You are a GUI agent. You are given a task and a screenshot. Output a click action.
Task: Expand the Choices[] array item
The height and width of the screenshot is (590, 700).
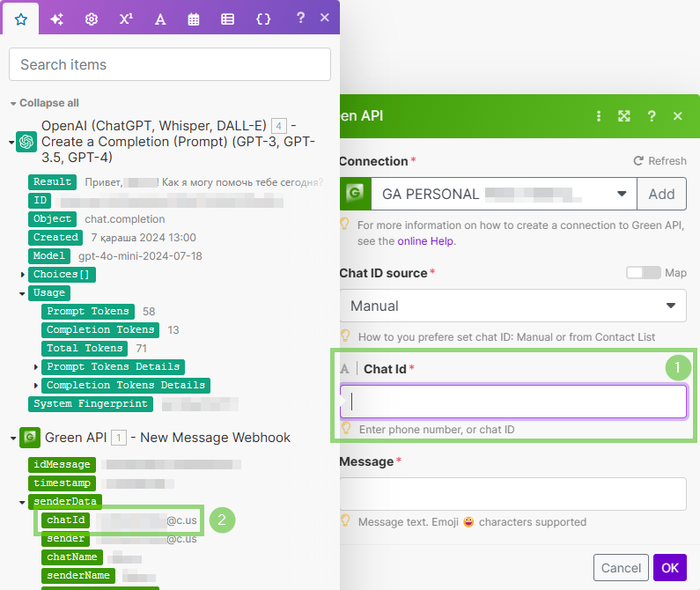click(x=24, y=274)
